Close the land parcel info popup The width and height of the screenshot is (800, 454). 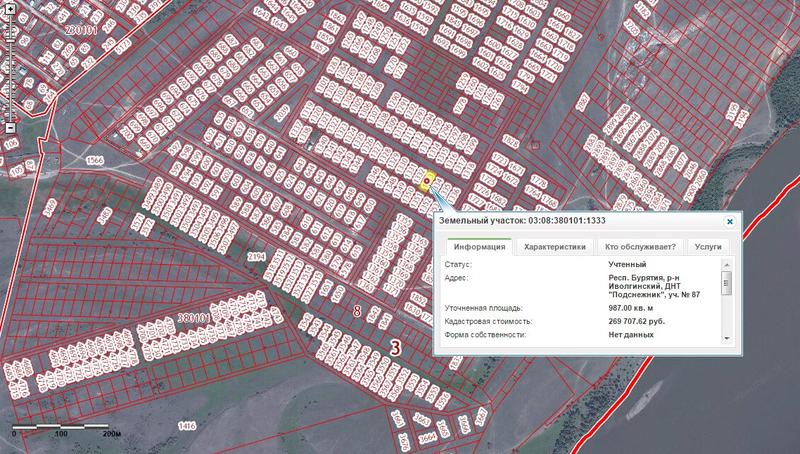pos(730,221)
